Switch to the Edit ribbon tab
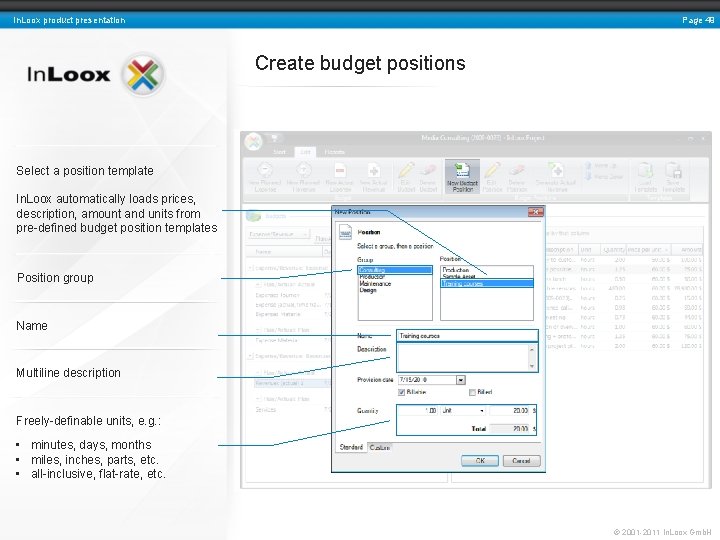 [x=305, y=152]
